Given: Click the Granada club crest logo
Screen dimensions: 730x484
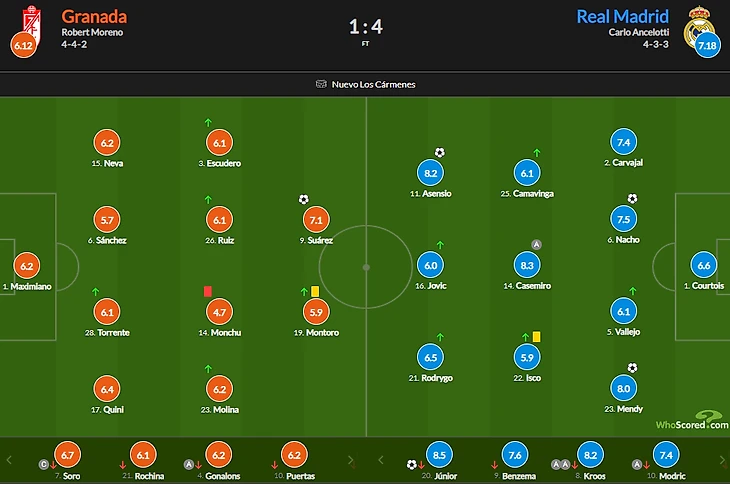Looking at the screenshot, I should (x=32, y=23).
